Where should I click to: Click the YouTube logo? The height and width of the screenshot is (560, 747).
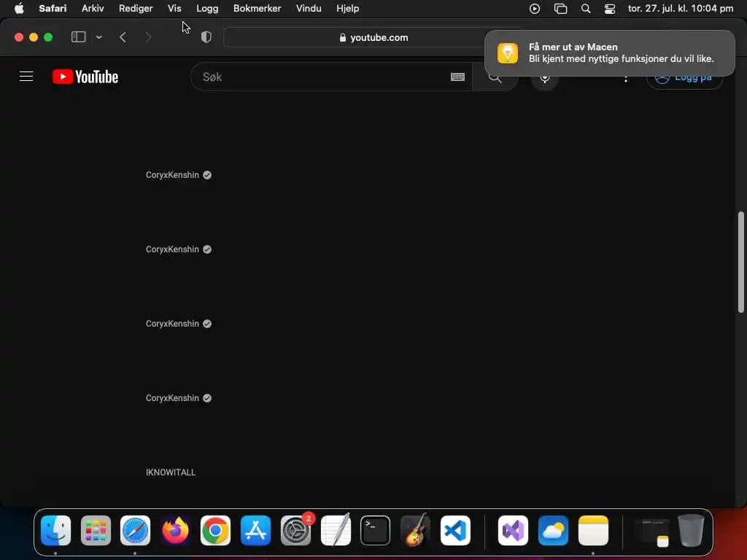coord(85,77)
